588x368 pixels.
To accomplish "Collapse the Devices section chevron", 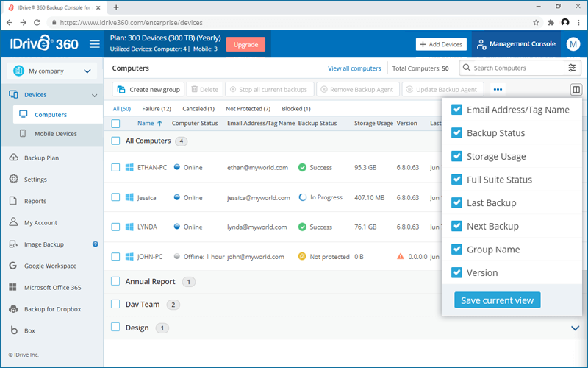I will [x=95, y=95].
